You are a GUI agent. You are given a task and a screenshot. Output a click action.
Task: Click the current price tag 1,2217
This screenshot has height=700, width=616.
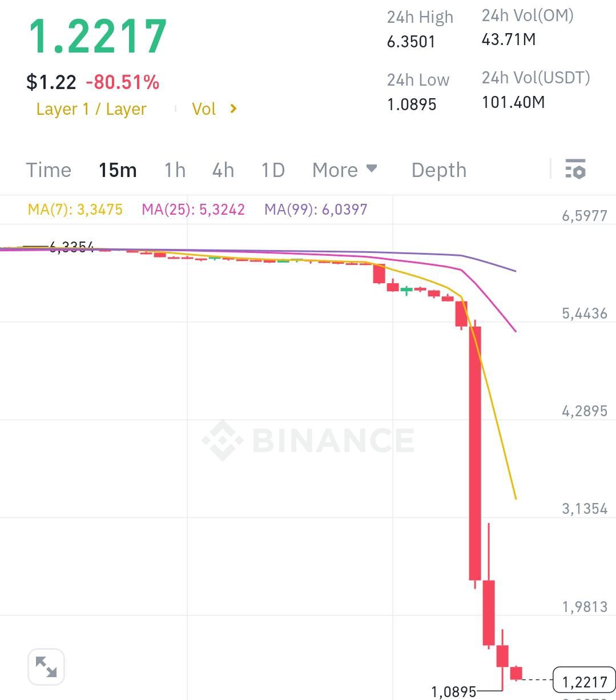(585, 681)
